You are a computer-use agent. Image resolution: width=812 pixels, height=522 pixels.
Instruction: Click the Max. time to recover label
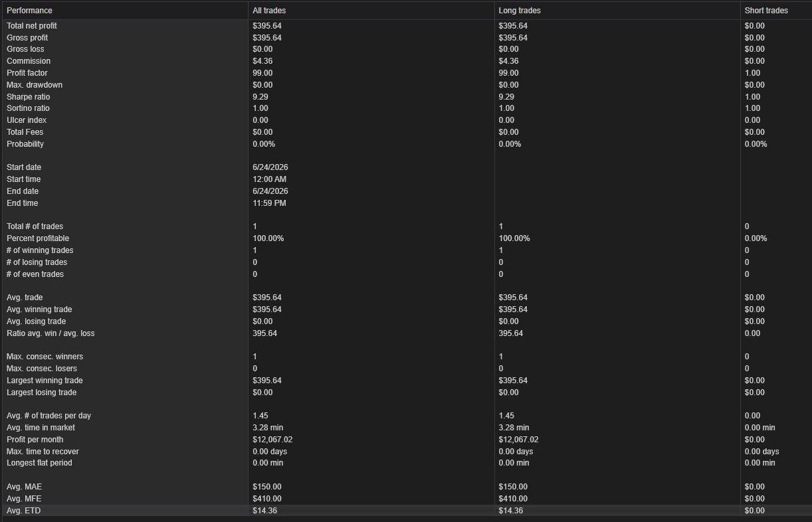coord(43,452)
